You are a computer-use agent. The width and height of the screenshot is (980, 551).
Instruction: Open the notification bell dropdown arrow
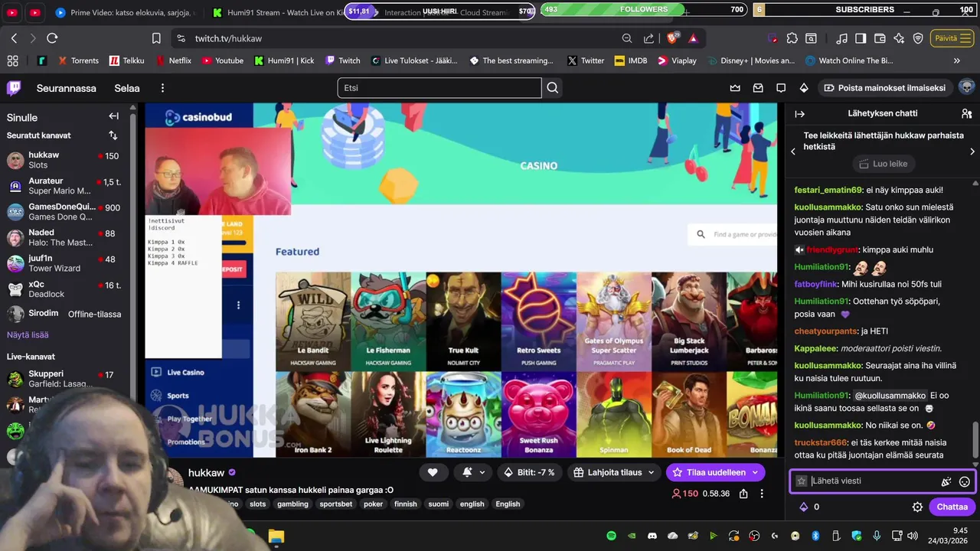click(482, 472)
